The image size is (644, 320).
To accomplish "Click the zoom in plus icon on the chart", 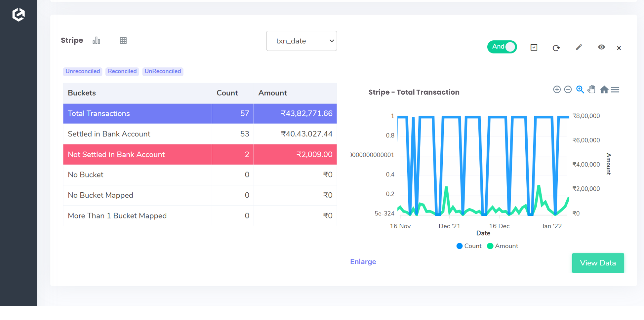I will [x=557, y=89].
